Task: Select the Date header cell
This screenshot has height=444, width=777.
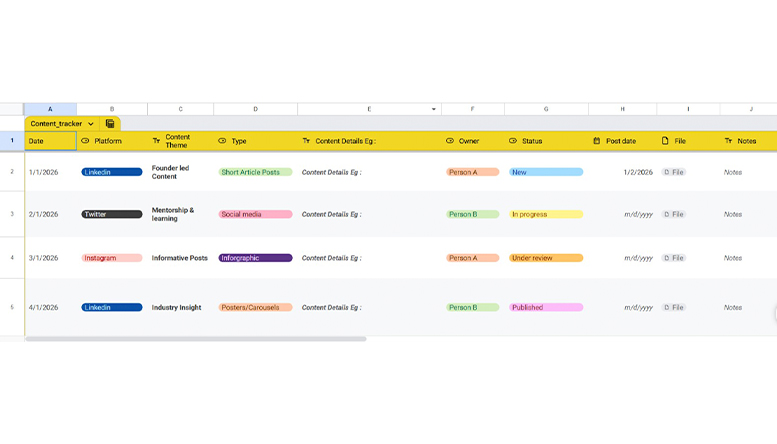Action: 50,141
